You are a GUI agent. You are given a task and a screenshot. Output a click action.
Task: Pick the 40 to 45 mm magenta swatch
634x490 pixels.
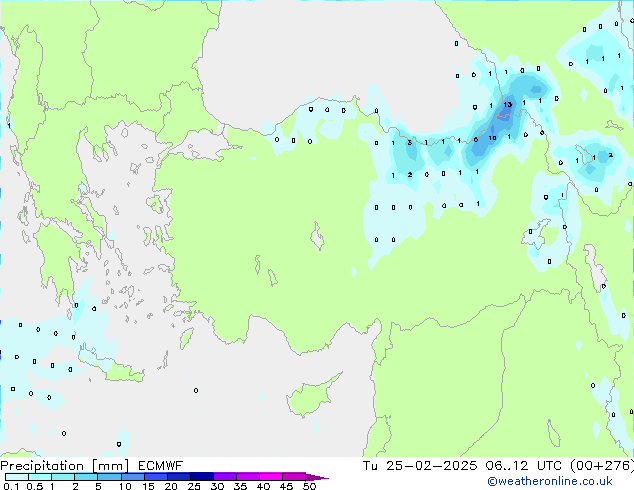coord(271,477)
